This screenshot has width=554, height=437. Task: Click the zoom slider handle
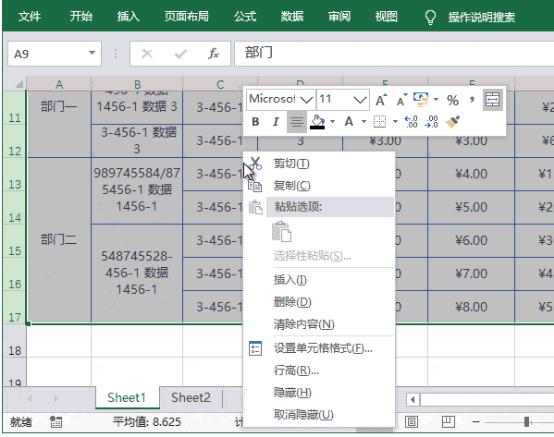coord(526,422)
